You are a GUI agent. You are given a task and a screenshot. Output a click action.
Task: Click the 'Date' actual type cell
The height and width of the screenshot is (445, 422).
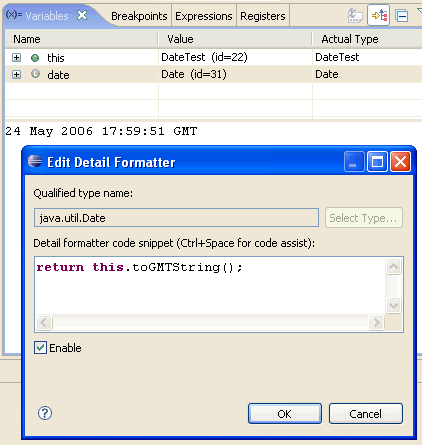tap(327, 74)
